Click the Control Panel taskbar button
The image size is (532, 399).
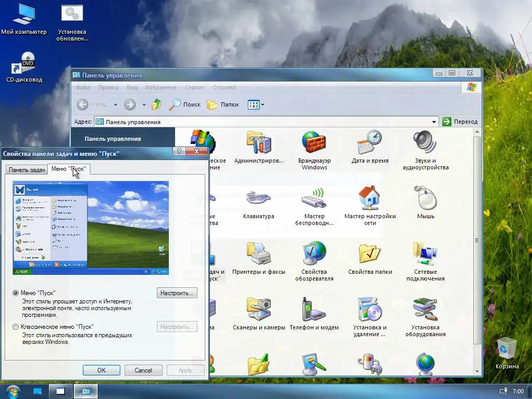(86, 392)
